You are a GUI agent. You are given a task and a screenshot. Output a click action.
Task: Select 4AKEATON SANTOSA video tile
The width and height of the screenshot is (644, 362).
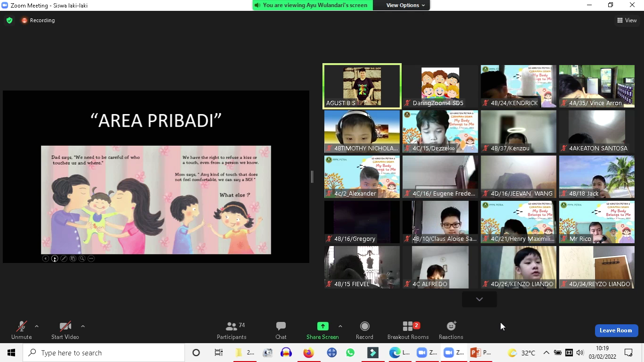[596, 132]
